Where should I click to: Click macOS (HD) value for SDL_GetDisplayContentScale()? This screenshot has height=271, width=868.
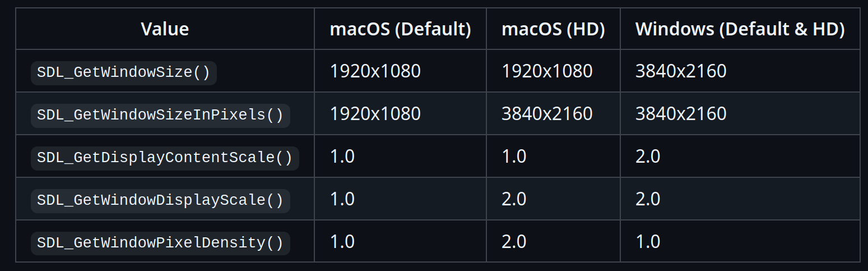(514, 157)
